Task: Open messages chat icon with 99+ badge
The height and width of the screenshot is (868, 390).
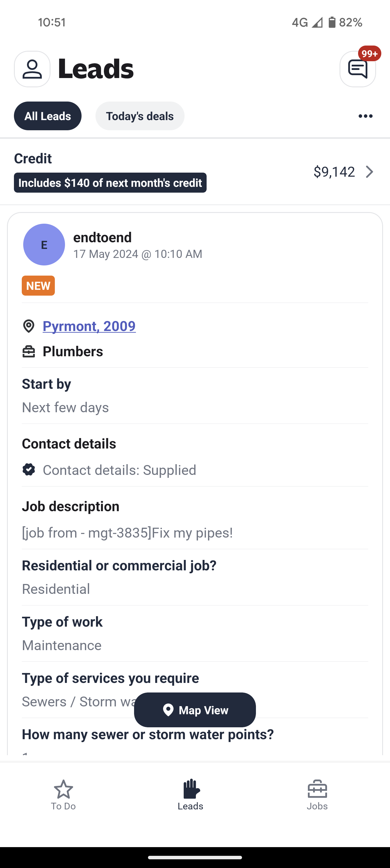Action: point(357,69)
